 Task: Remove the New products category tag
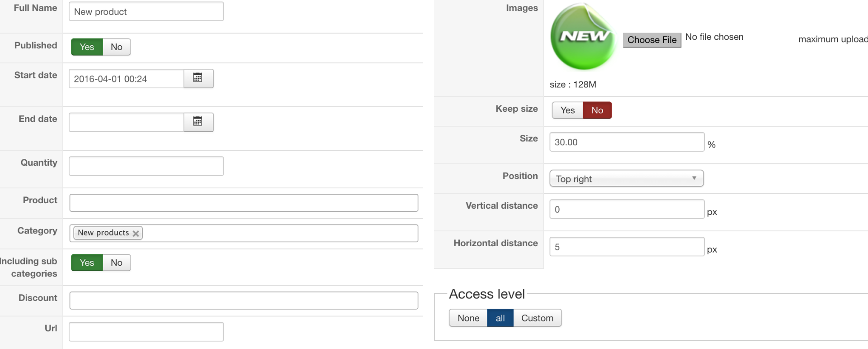pos(136,234)
